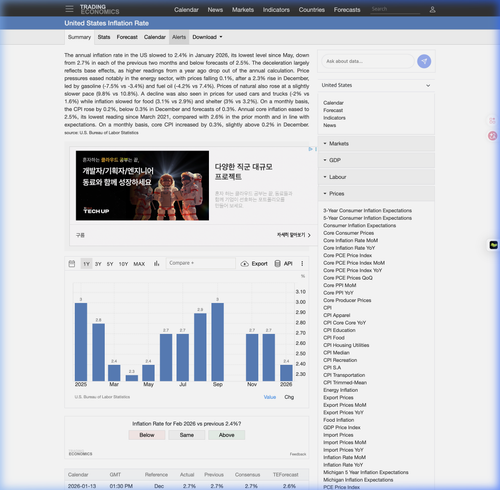Vote Above in inflation poll

[227, 435]
